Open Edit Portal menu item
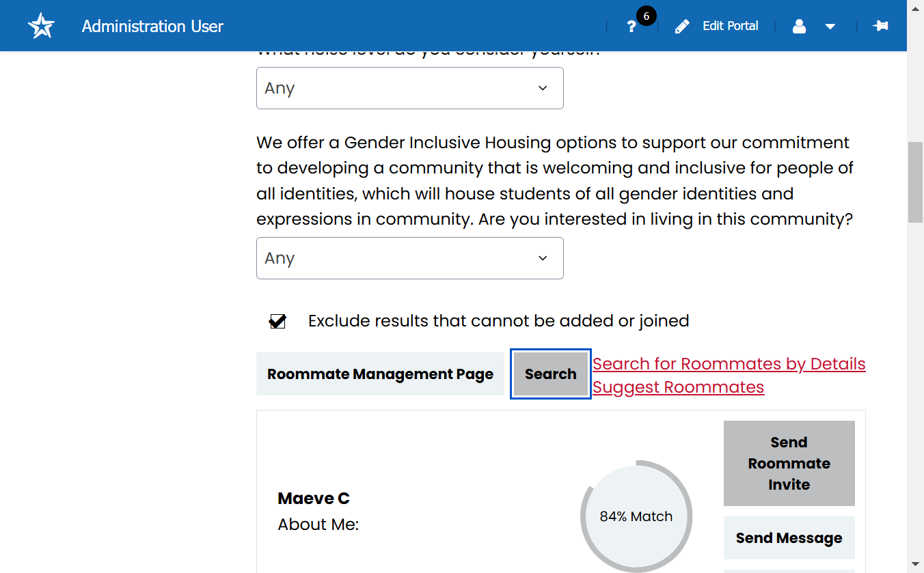 pos(731,26)
